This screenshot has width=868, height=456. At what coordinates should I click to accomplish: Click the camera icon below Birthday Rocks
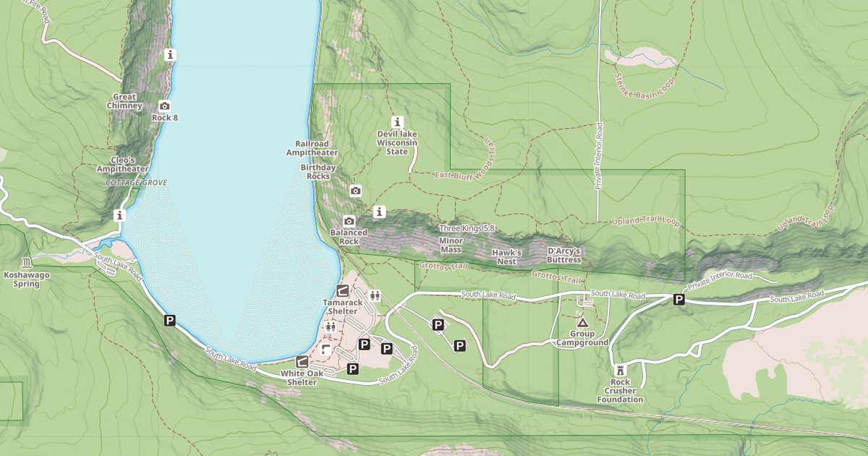355,191
